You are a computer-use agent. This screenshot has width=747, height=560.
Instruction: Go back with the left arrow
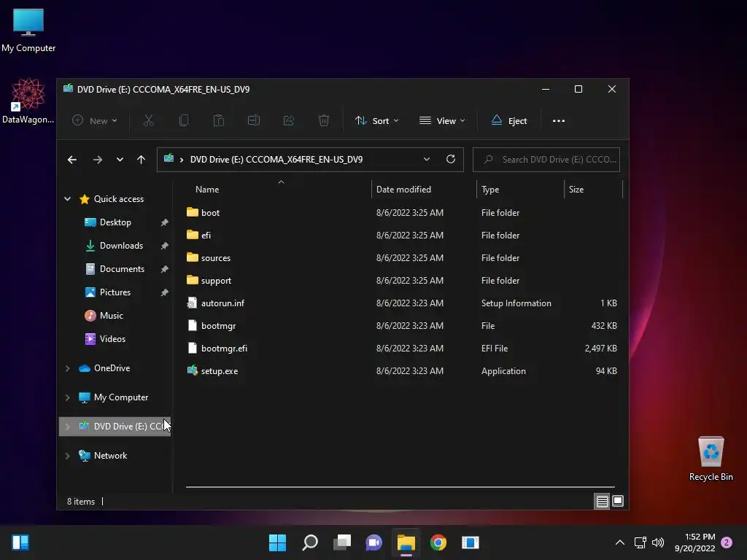tap(72, 160)
